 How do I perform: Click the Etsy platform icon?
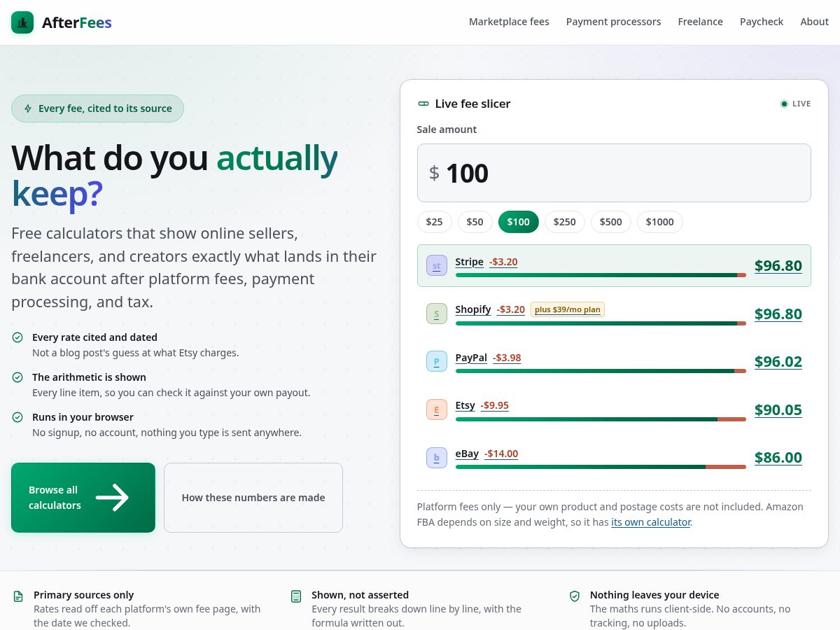pos(437,409)
